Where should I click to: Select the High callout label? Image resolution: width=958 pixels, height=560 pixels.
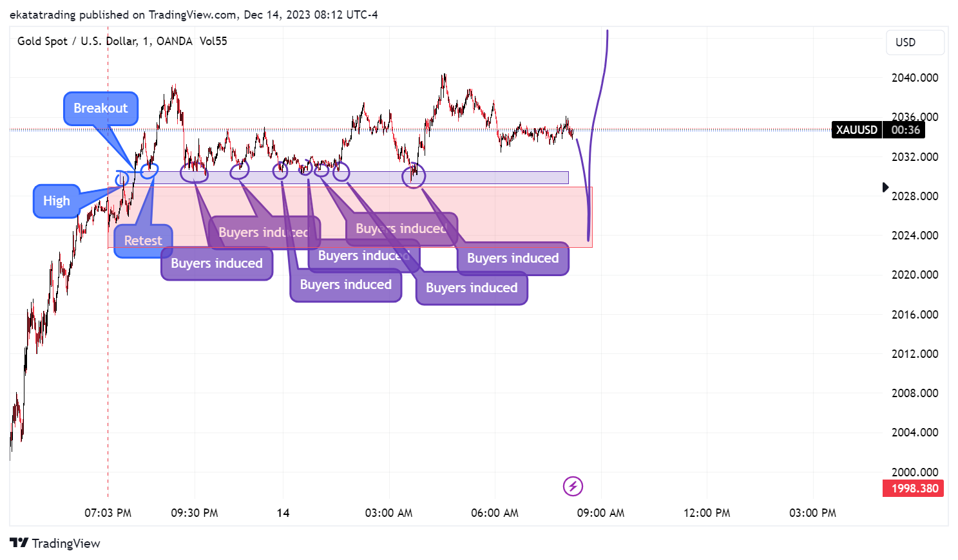(57, 201)
